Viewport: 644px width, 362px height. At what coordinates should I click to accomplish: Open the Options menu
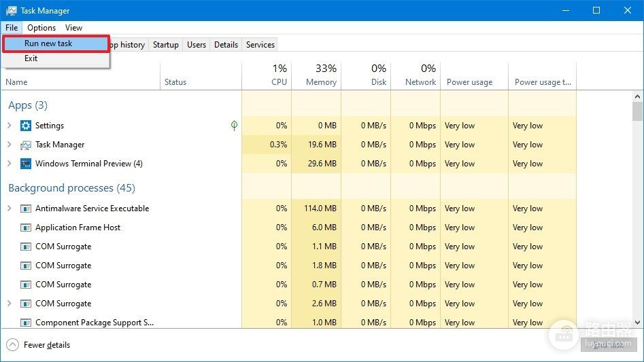(x=41, y=27)
